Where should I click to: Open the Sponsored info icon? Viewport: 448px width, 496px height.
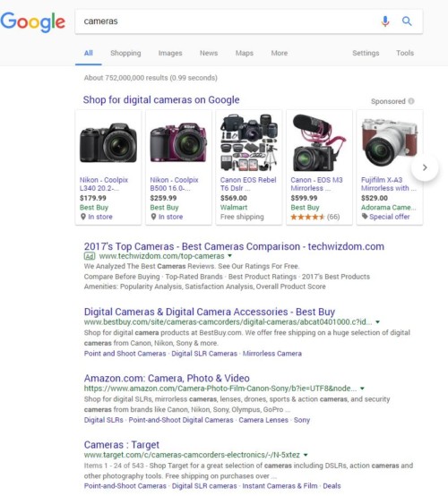[411, 101]
